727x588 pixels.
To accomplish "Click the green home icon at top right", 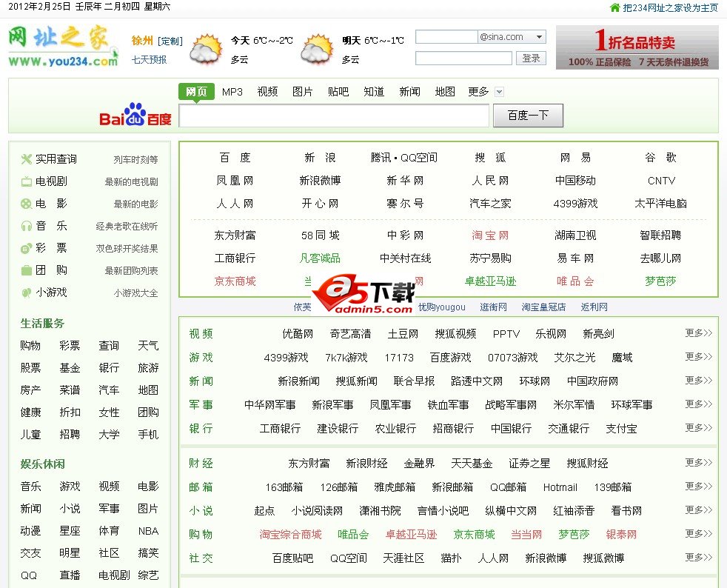I will point(614,7).
